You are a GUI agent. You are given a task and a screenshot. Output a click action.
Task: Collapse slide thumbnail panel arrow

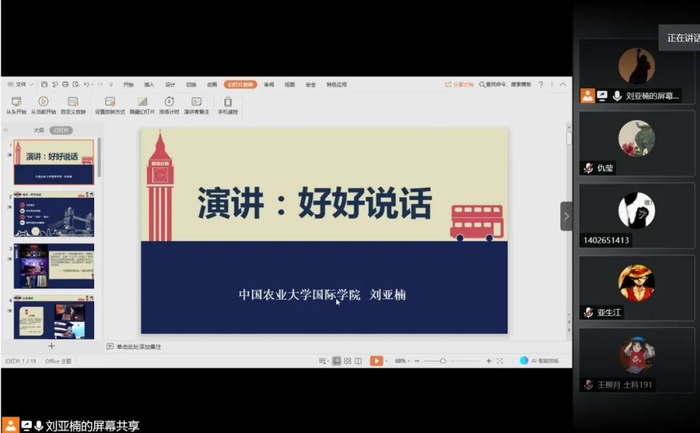point(6,130)
